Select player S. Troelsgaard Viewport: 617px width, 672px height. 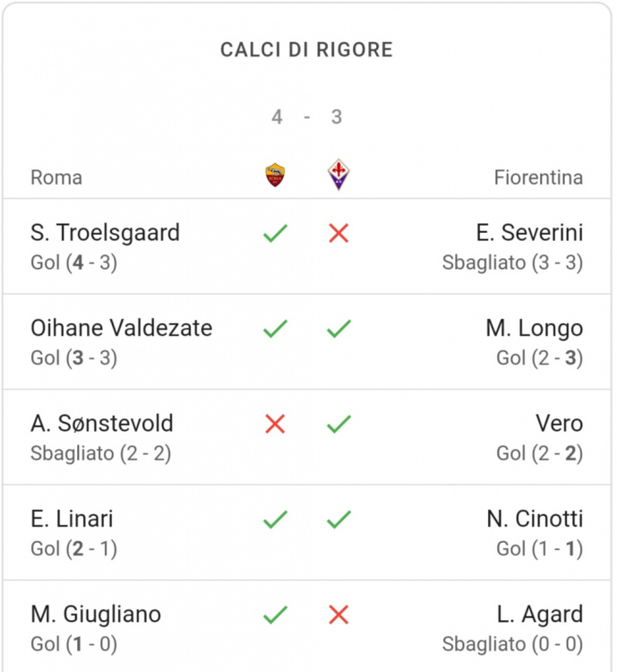pos(105,233)
